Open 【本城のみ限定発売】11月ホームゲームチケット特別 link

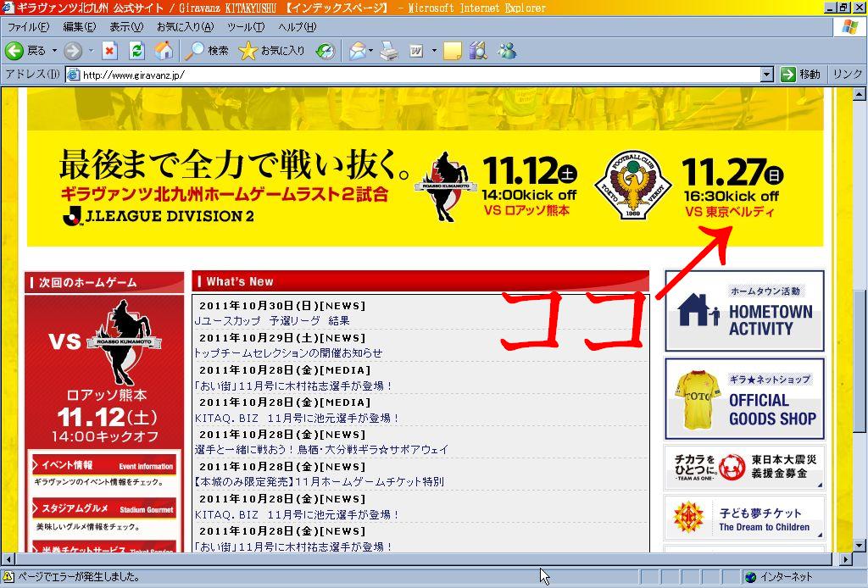tap(319, 482)
